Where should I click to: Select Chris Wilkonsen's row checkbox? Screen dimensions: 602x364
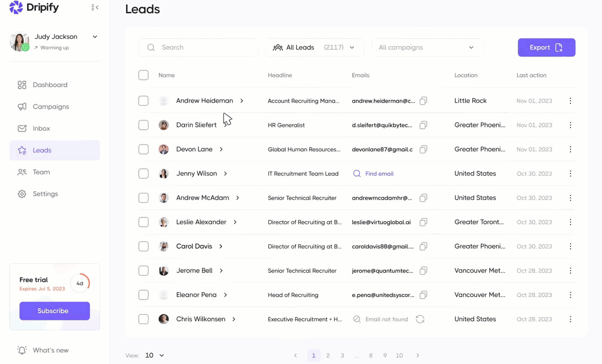pos(144,319)
